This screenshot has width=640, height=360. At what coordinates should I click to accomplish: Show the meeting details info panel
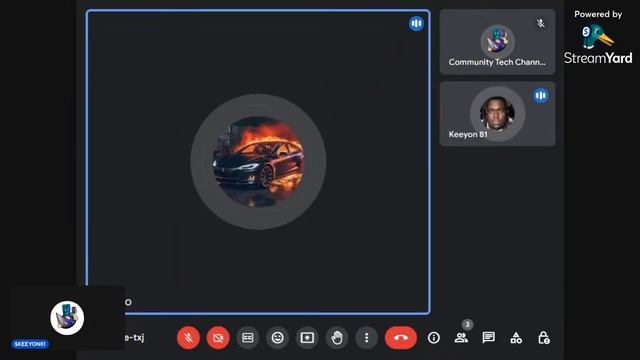[433, 338]
